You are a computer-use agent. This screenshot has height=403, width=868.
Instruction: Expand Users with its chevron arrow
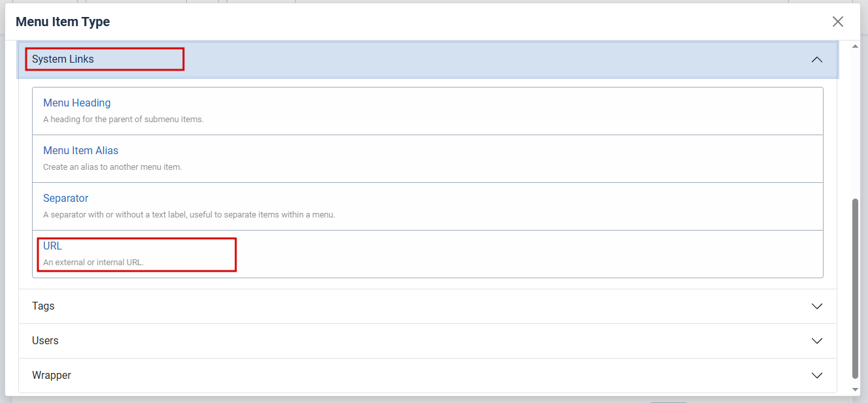(816, 341)
